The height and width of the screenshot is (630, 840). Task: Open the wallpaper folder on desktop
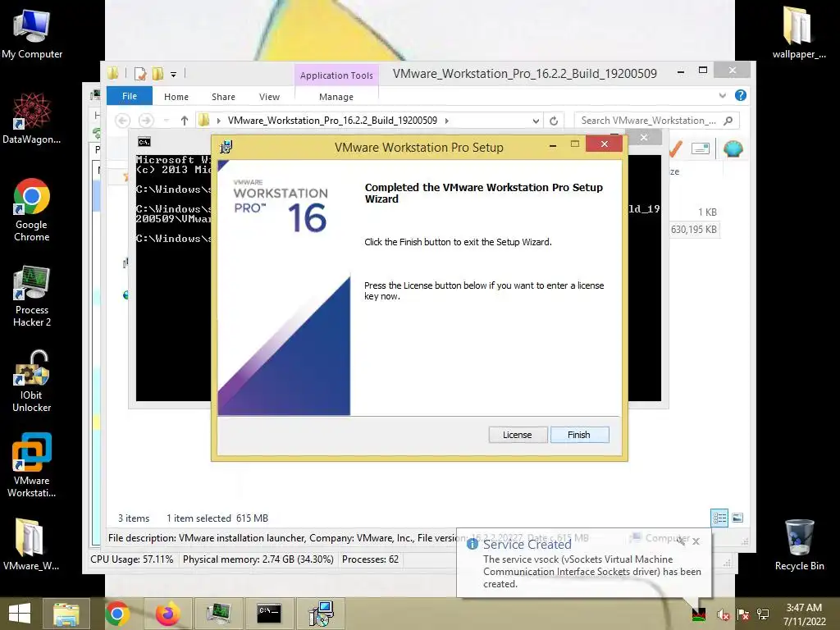pyautogui.click(x=798, y=32)
